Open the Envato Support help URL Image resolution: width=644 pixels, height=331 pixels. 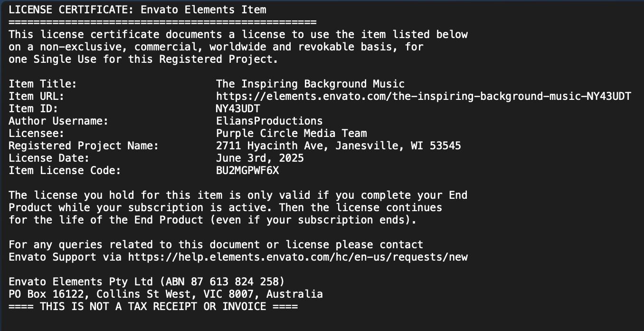click(298, 257)
